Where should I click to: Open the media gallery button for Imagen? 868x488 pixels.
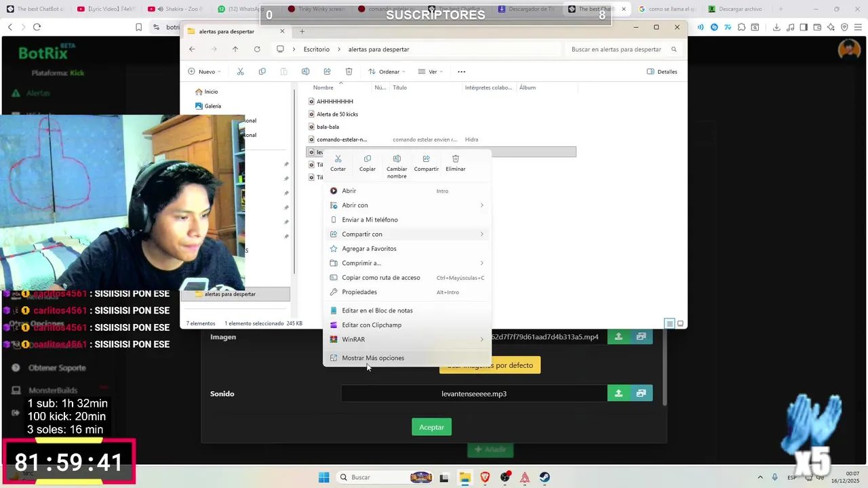click(641, 336)
